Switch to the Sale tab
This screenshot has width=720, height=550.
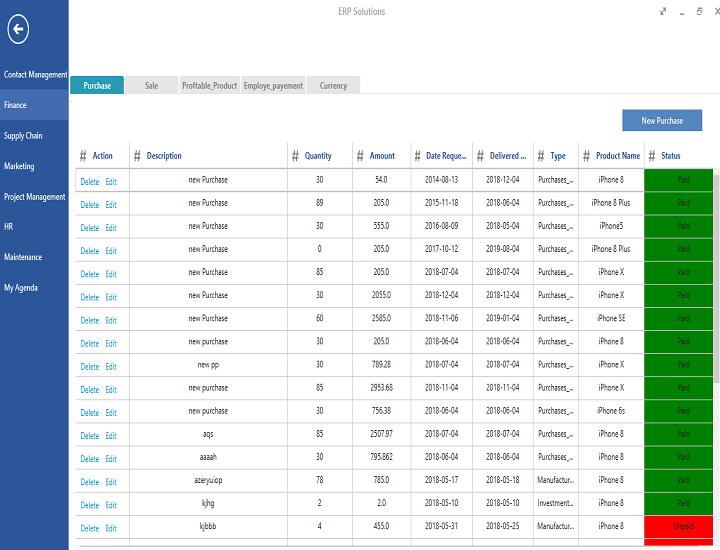pos(152,85)
